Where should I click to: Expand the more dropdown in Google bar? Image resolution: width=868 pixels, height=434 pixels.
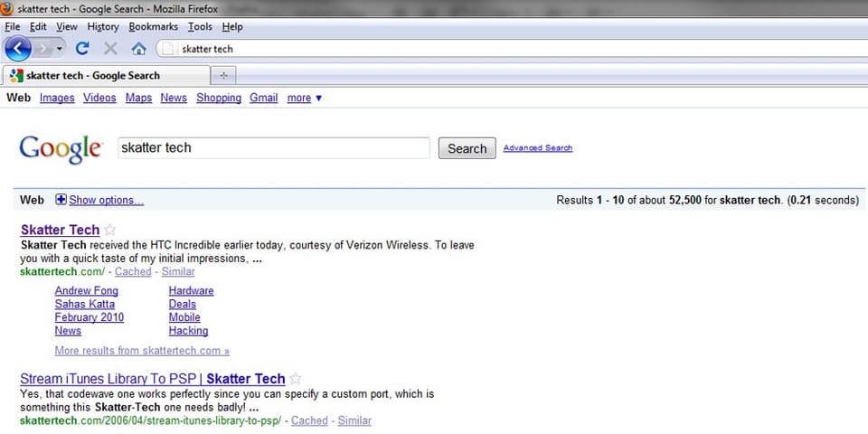[x=304, y=98]
